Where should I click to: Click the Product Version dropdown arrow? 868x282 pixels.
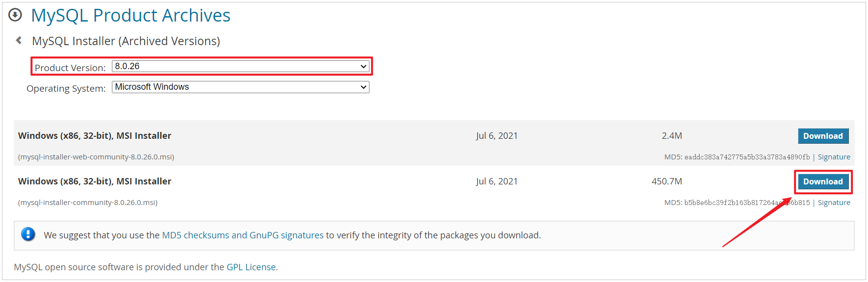364,66
